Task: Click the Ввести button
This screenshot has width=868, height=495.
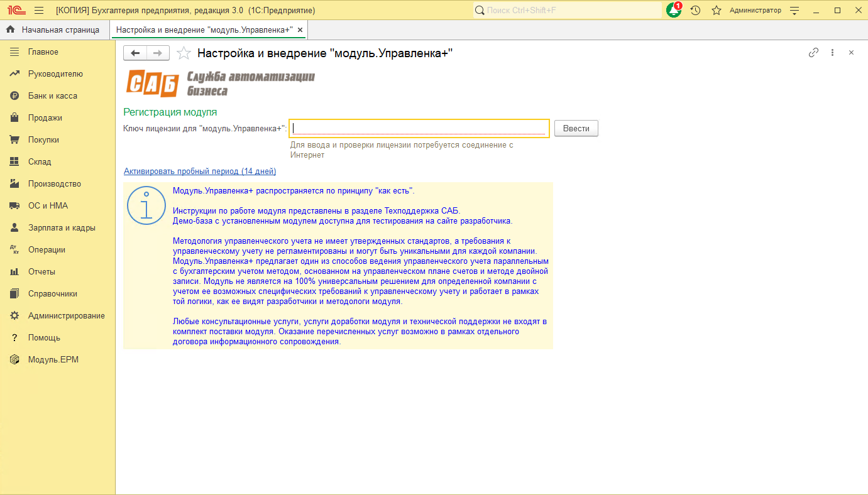Action: click(576, 128)
